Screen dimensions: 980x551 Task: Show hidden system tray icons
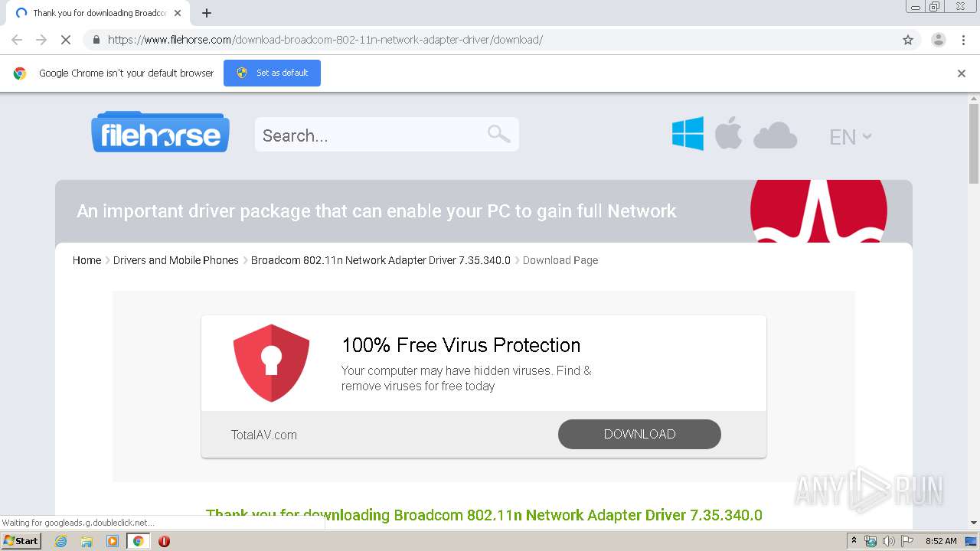coord(854,541)
